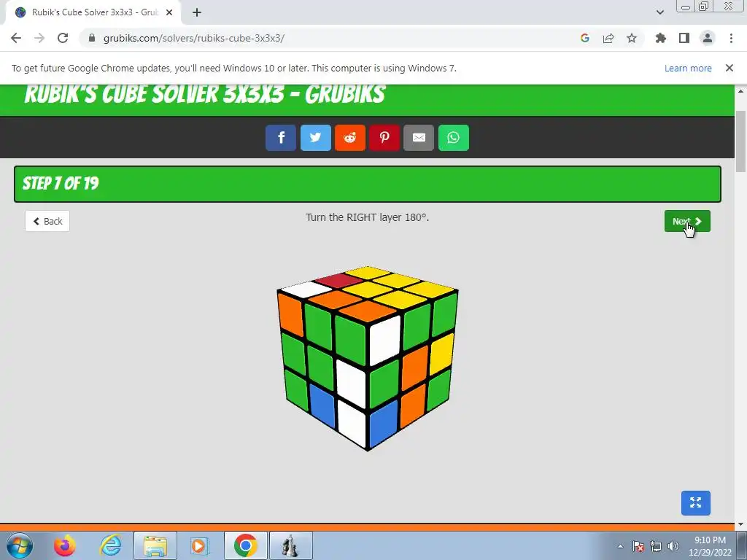The height and width of the screenshot is (560, 747).
Task: Open the Windows Start menu
Action: pyautogui.click(x=19, y=545)
